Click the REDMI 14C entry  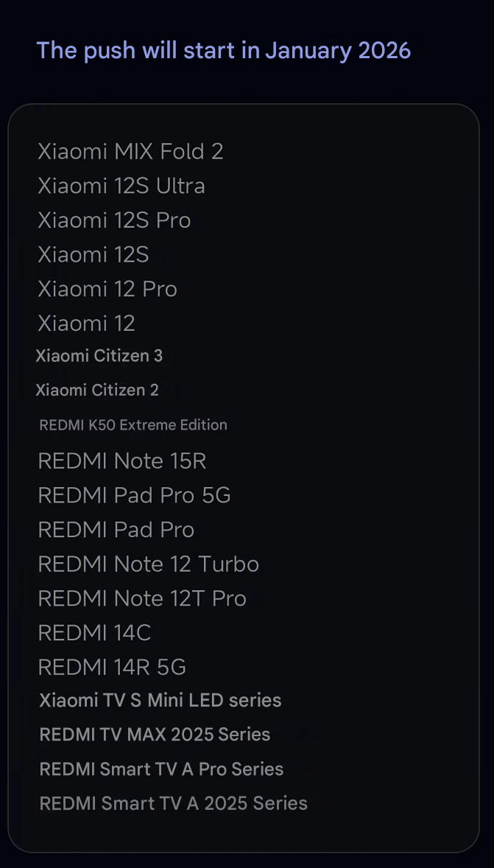pos(94,633)
